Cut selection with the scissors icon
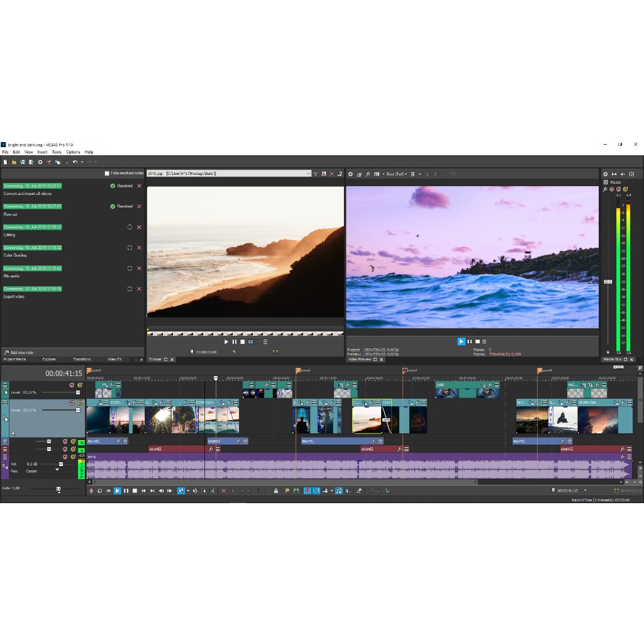The width and height of the screenshot is (644, 644). [x=49, y=162]
